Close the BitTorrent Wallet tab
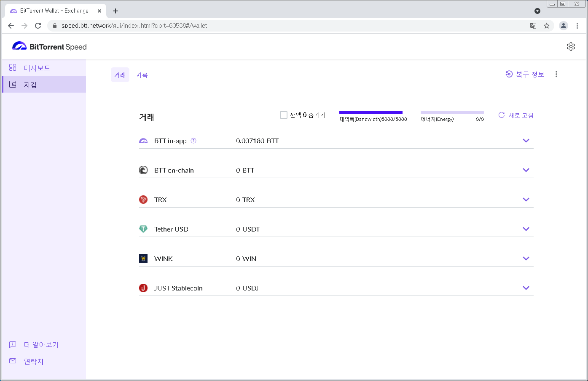 click(99, 11)
